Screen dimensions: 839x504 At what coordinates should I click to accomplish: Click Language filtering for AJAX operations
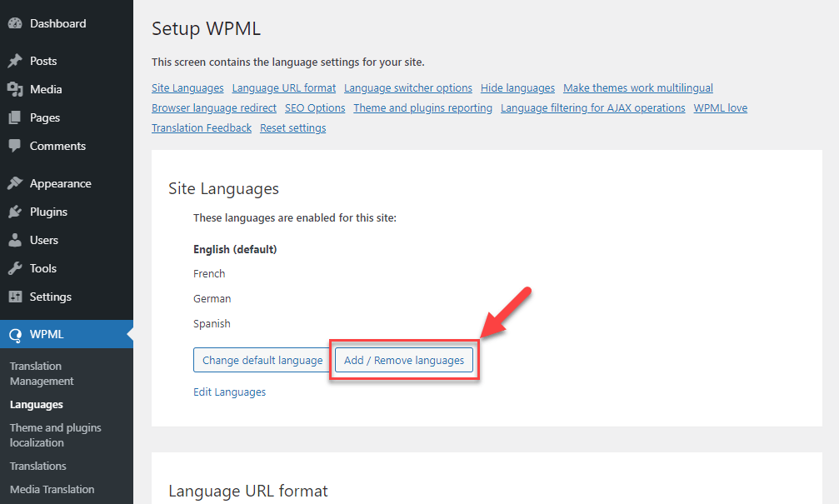(x=593, y=108)
